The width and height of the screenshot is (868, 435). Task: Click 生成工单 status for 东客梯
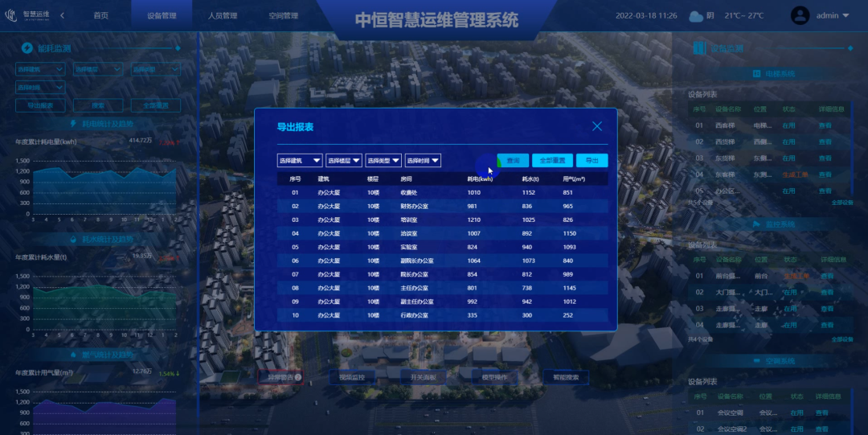click(795, 174)
